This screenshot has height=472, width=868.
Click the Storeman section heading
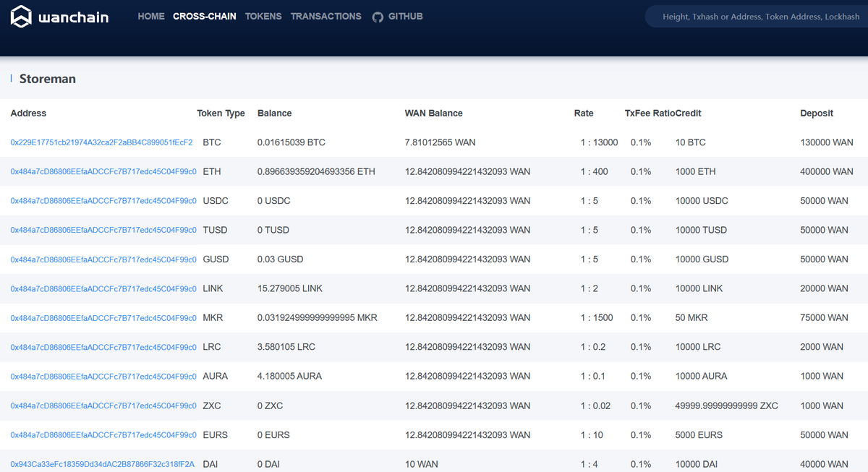click(x=48, y=79)
